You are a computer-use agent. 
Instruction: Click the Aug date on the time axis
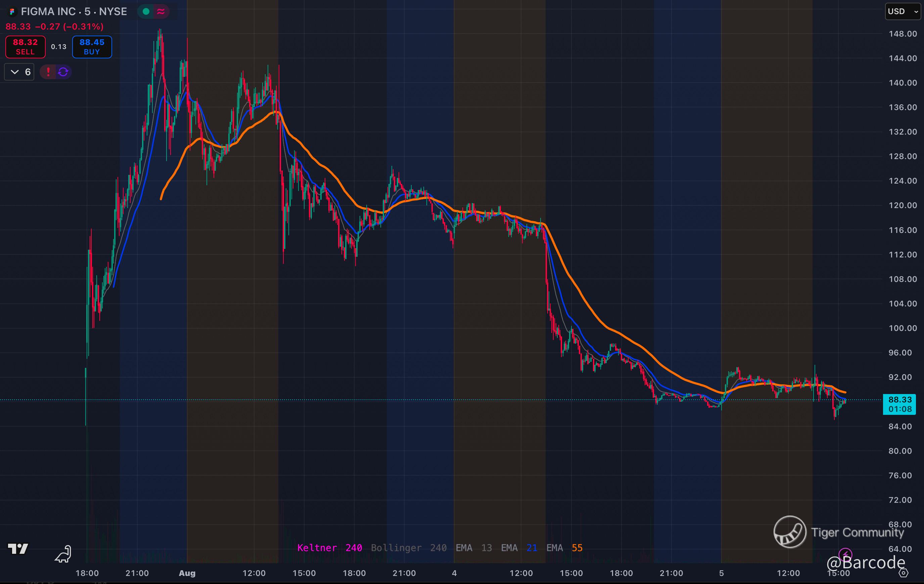pos(187,573)
